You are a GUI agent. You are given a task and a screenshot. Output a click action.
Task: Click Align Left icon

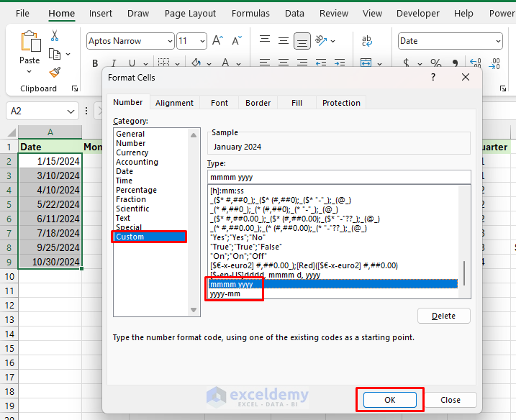pyautogui.click(x=265, y=63)
